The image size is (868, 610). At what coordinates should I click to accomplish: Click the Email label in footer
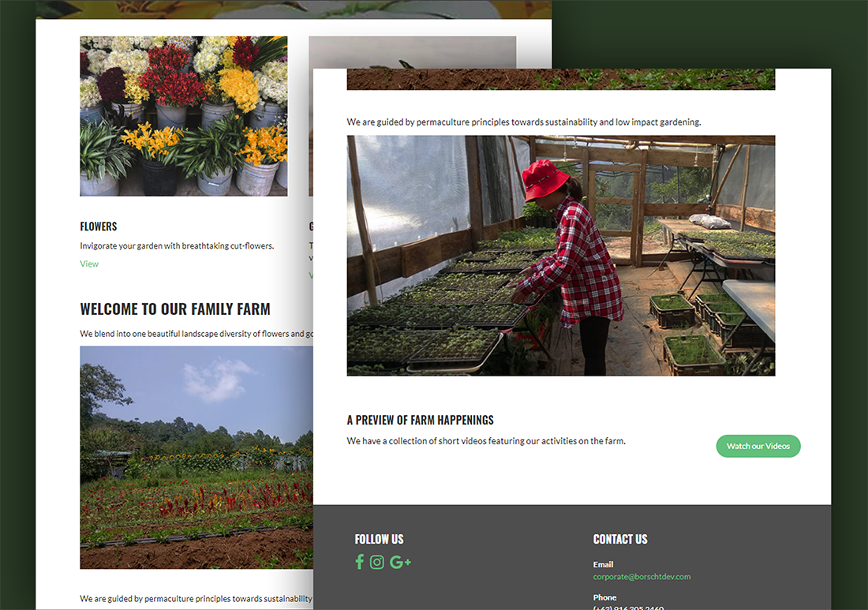(x=603, y=564)
